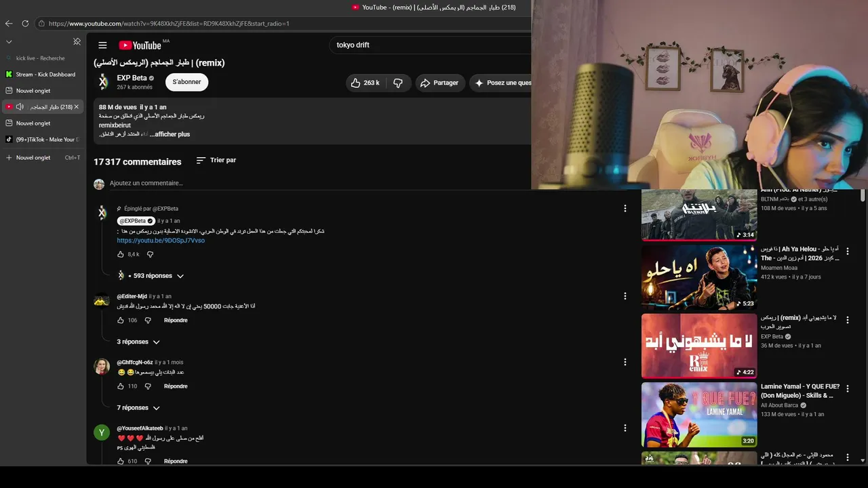Screen dimensions: 868x488
Task: Open the EXP Beta channel name link
Action: pyautogui.click(x=132, y=78)
